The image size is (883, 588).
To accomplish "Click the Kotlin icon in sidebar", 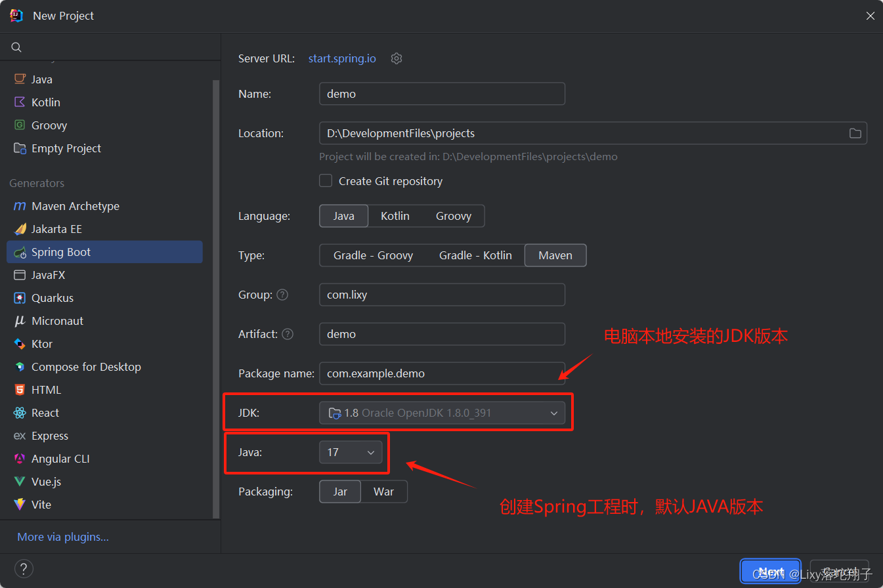I will tap(20, 102).
